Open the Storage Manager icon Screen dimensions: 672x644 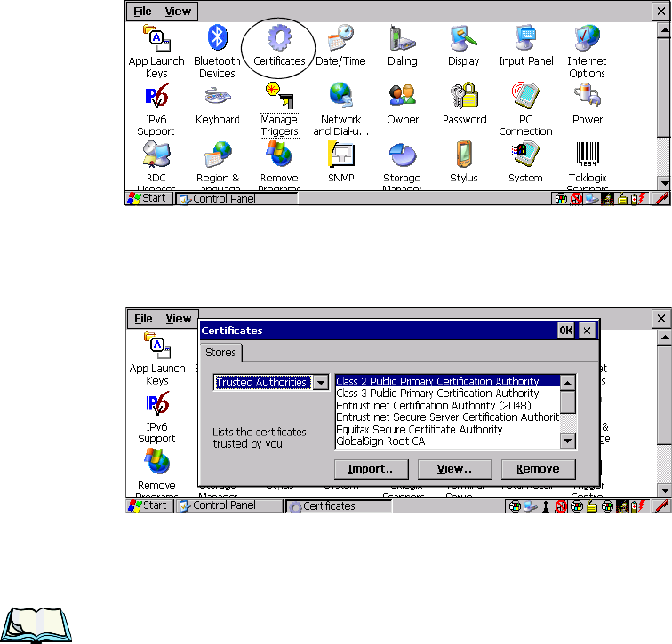click(402, 166)
